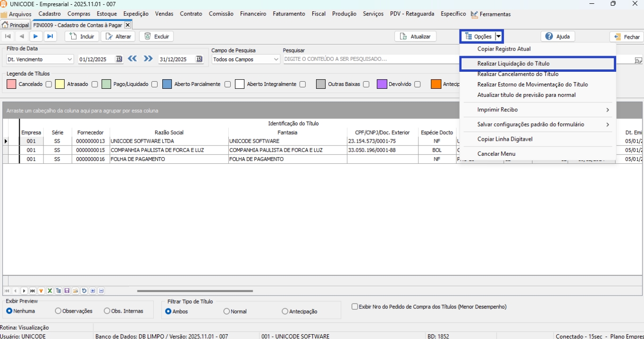Move date range back with double left chevrons

click(133, 59)
